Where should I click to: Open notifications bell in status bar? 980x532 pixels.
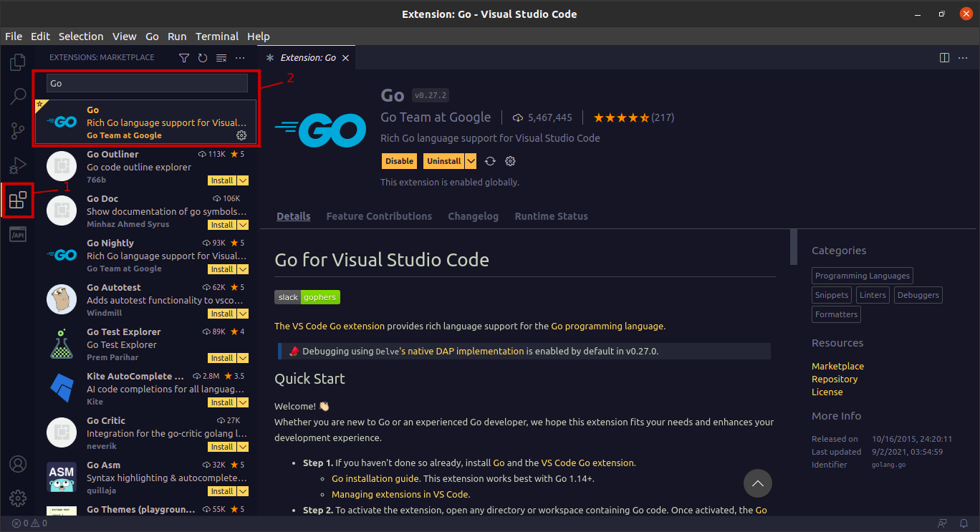point(963,523)
